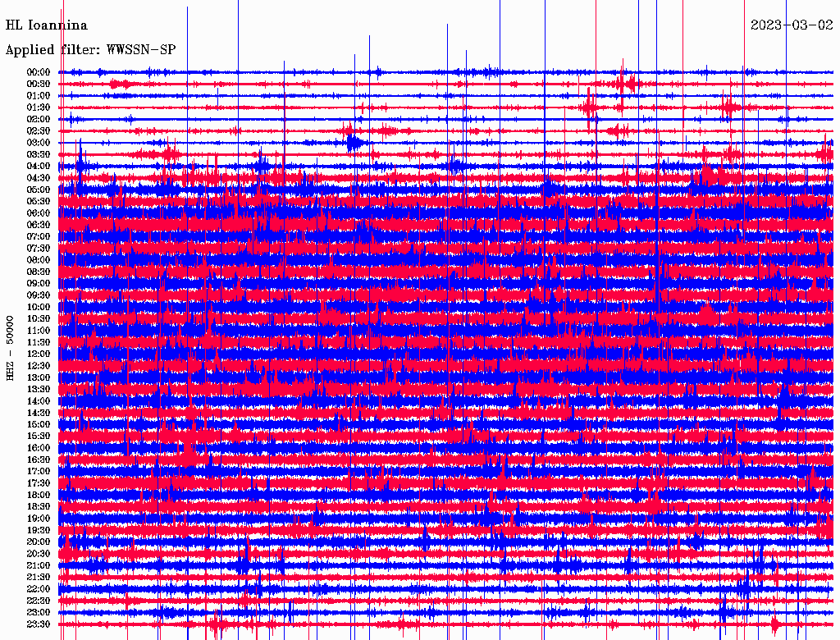Image resolution: width=840 pixels, height=640 pixels.
Task: Select the 03:00 time row label
Action: pyautogui.click(x=39, y=143)
